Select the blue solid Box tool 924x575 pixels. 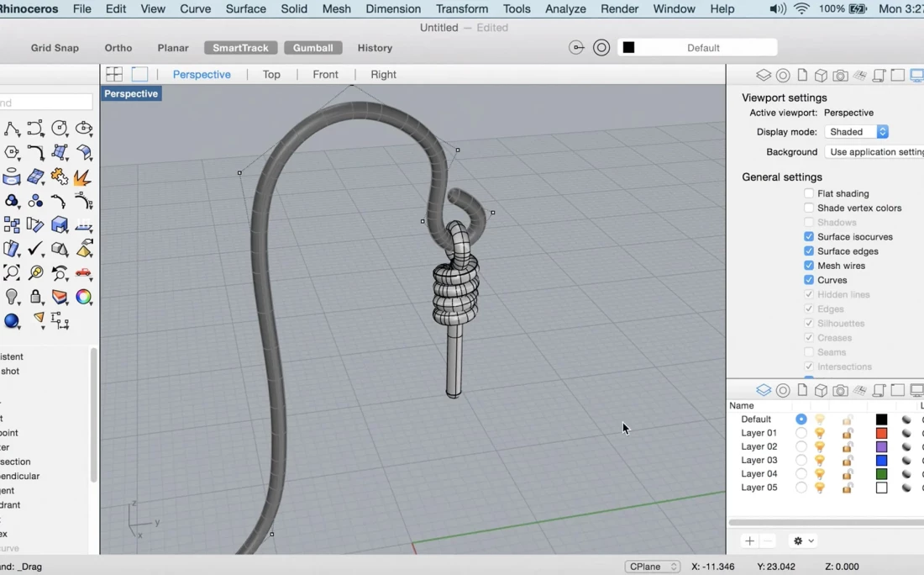click(60, 224)
